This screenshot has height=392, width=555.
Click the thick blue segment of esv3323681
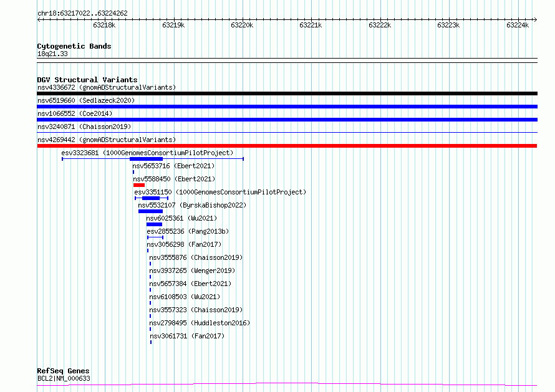tap(146, 159)
